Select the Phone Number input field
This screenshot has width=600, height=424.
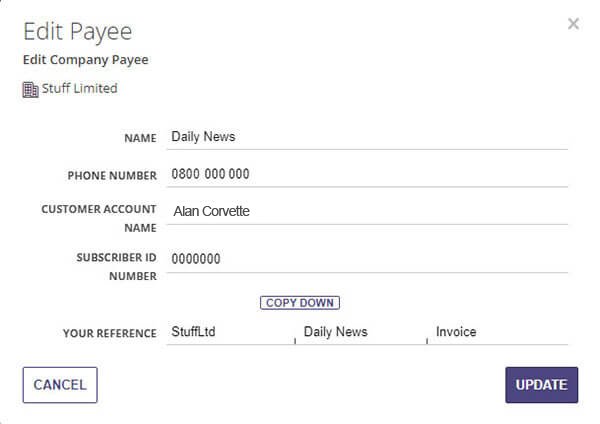coord(367,174)
